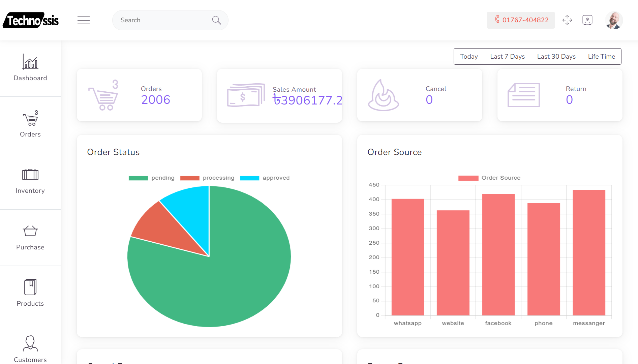Click the Return count 0
Screen dimensions: 638x364
569,100
